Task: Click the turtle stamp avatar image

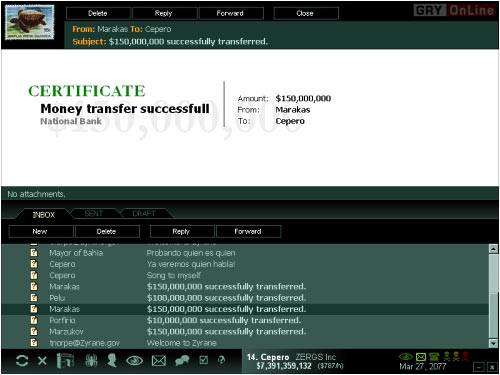Action: pos(30,22)
